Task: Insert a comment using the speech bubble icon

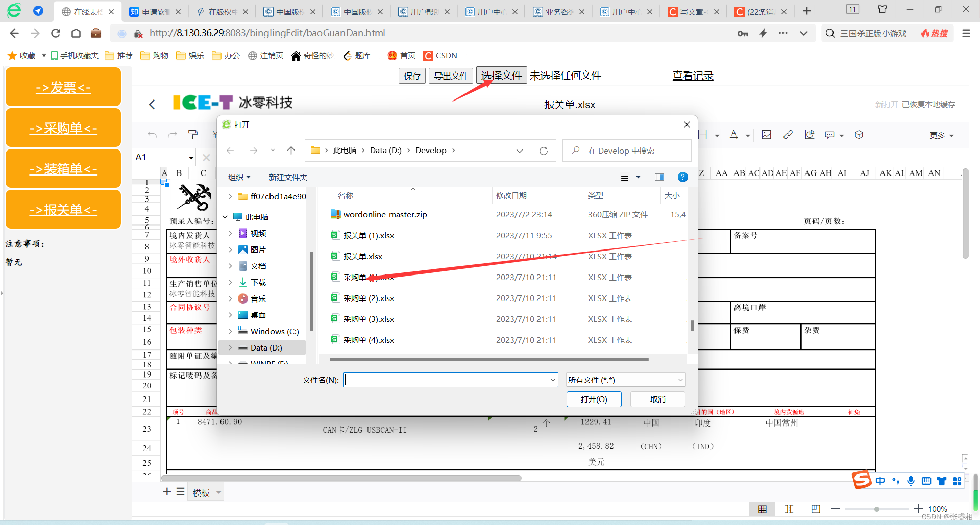Action: (829, 135)
